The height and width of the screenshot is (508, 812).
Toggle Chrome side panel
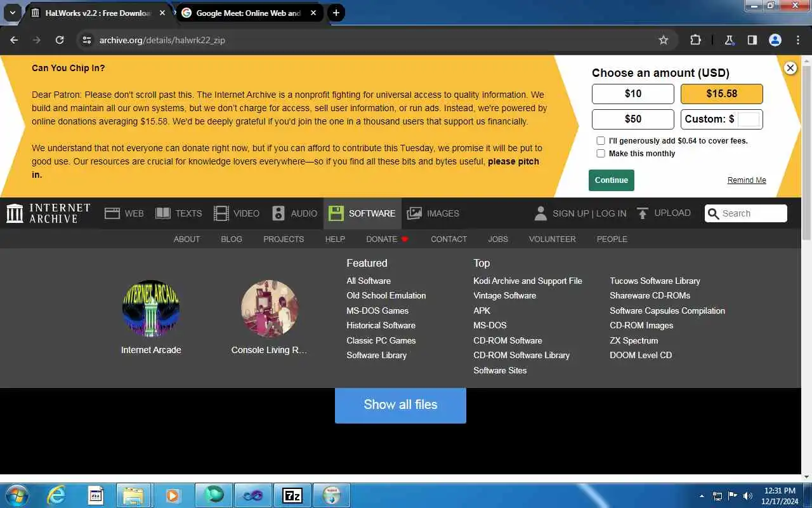coord(752,40)
